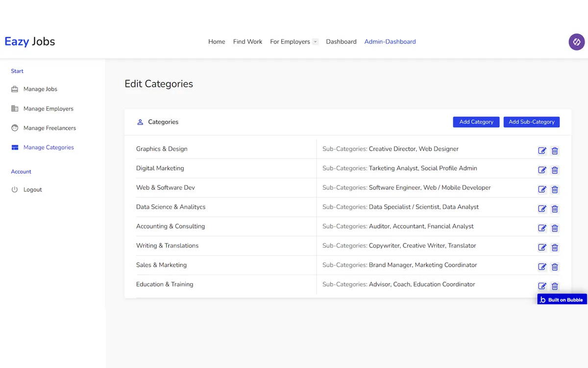Click the Creative Director, Web Designer sub-categories
The width and height of the screenshot is (588, 368).
tap(414, 149)
